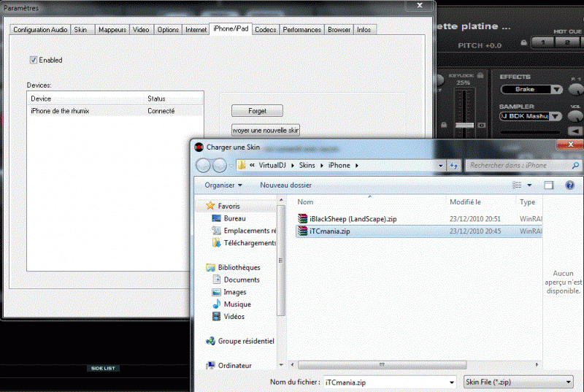Image resolution: width=584 pixels, height=392 pixels.
Task: Open the Configuration Audio tab
Action: [x=40, y=30]
